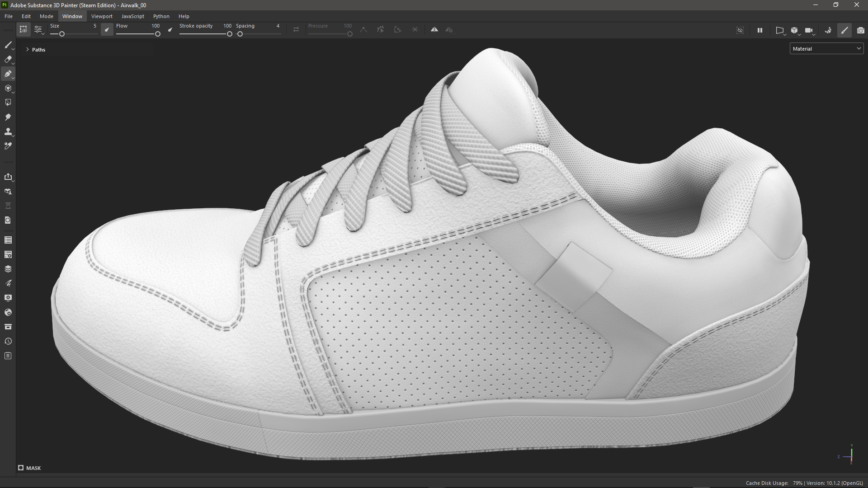Toggle hide-excluded-geometry dashed eye icon
Screen dimensions: 868x488
[740, 30]
